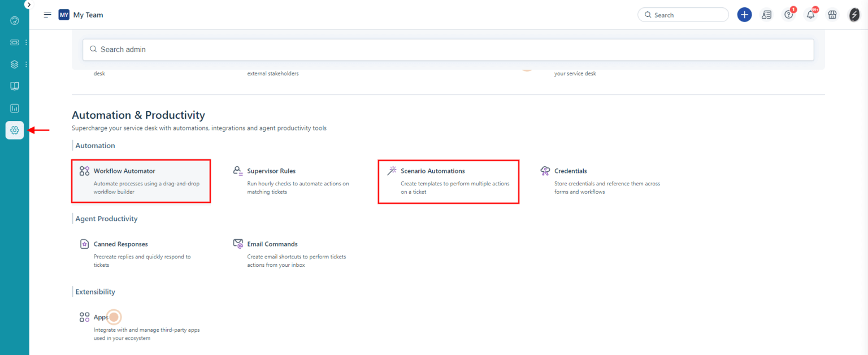Open Scenario Automations

click(x=432, y=171)
